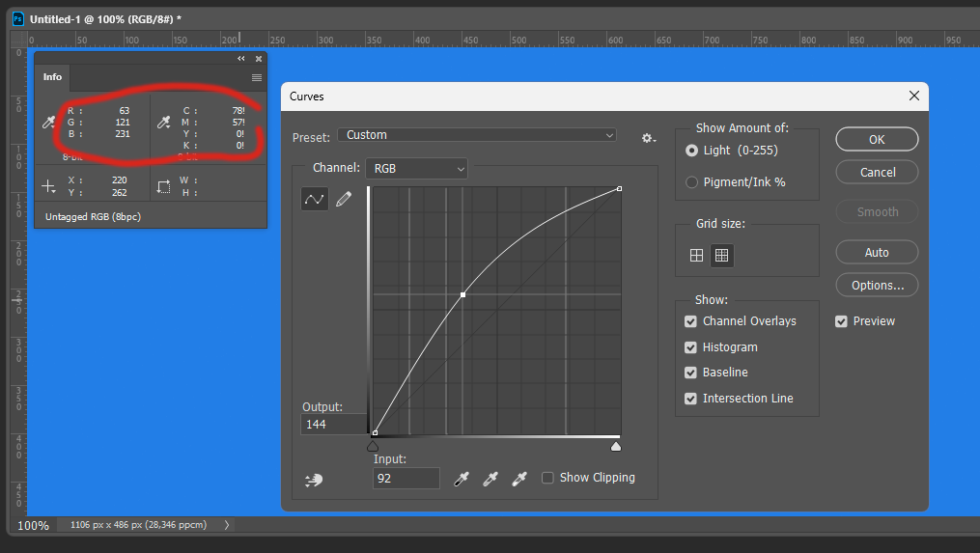The image size is (980, 553).
Task: Select the bottom-left curve endpoint
Action: 375,432
